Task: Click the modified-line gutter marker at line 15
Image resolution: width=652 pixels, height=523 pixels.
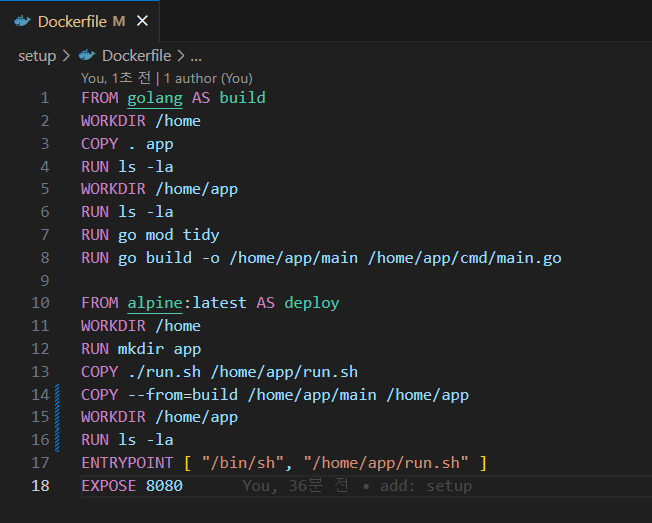Action: tap(60, 417)
